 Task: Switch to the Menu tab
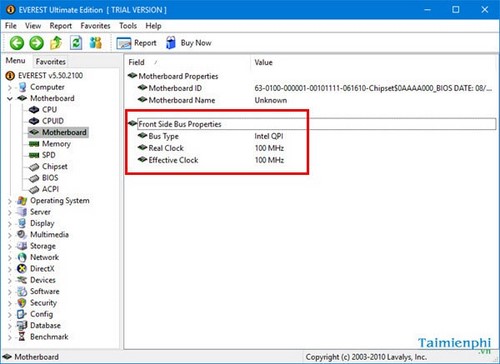(15, 61)
